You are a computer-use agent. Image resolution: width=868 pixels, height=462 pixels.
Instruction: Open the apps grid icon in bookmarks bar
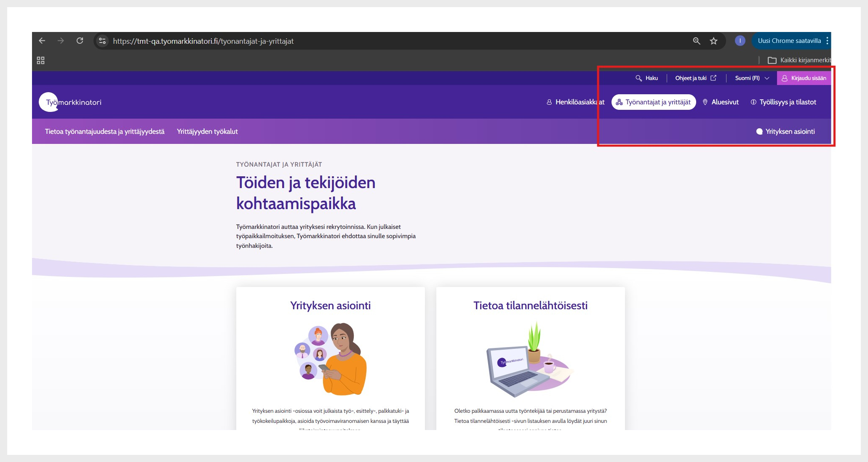coord(40,60)
